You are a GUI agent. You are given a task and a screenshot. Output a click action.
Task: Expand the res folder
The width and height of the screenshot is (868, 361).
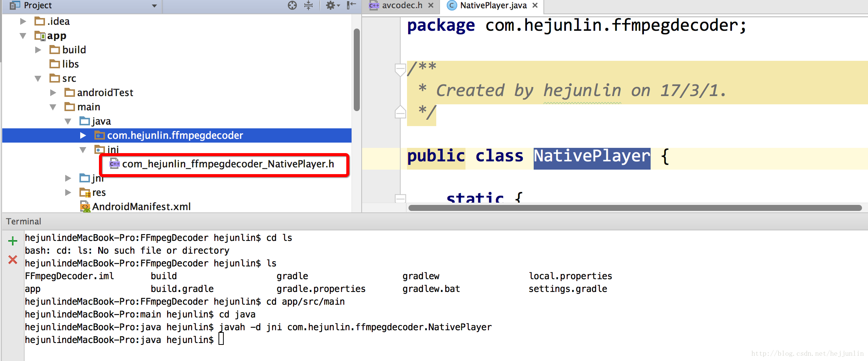(68, 193)
